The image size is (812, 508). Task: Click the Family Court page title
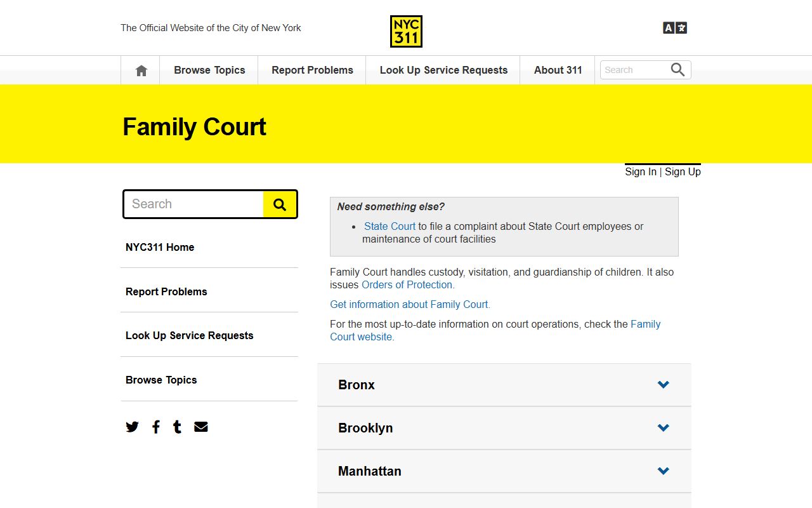click(x=194, y=126)
